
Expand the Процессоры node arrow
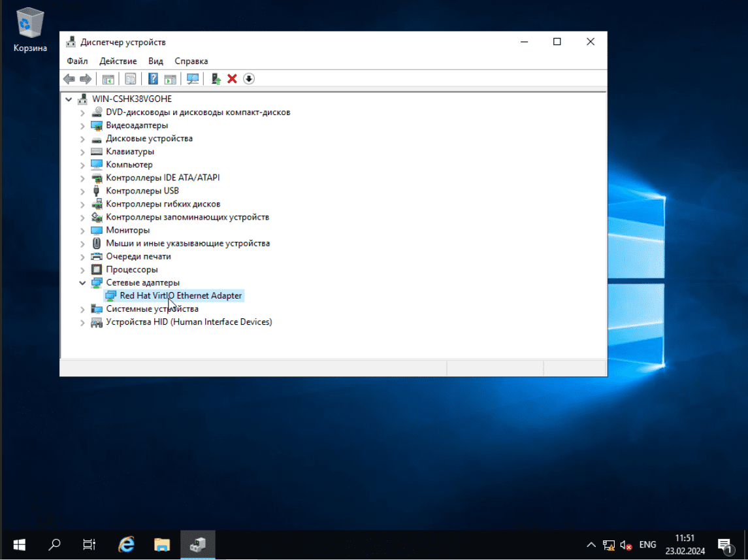pos(82,270)
